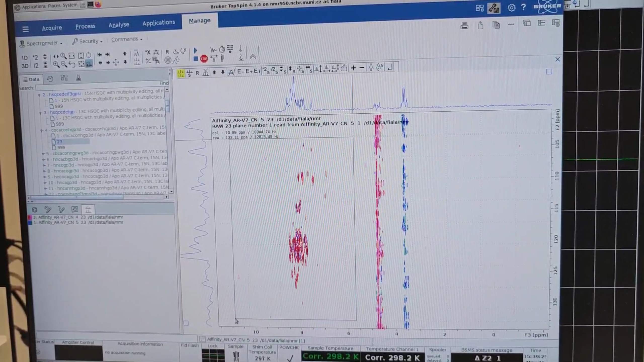Expand the 5 - cbcaconhgpwg3d tree node
Viewport: 644px width, 362px height.
click(x=43, y=153)
